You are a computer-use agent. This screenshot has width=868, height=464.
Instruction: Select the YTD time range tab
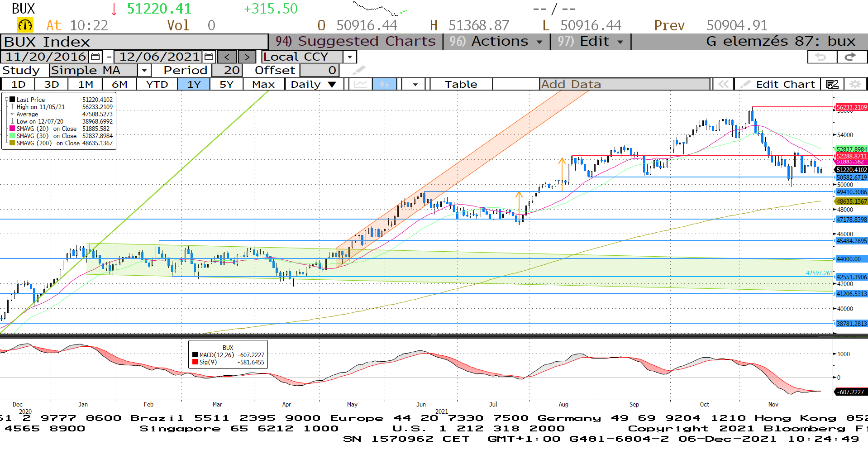click(x=157, y=84)
